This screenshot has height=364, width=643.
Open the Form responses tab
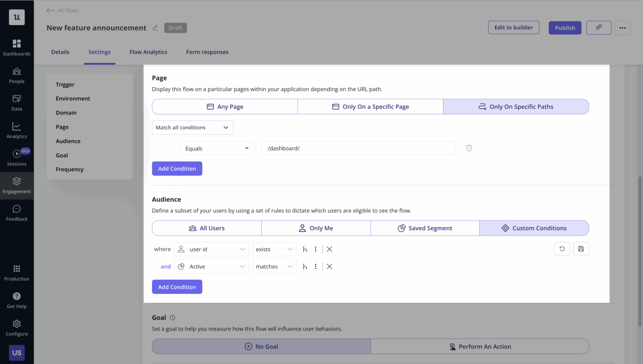[207, 52]
